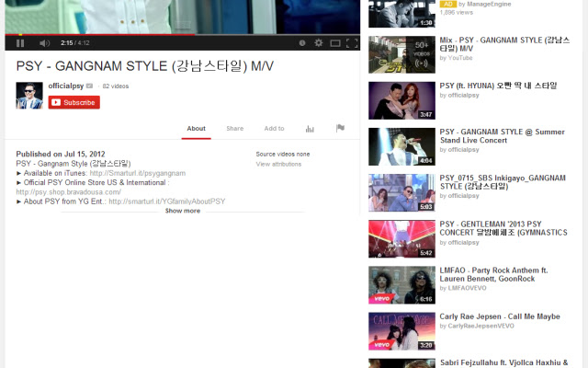Open the psy.shop.bravadousa.com link
This screenshot has width=588, height=368.
click(69, 192)
